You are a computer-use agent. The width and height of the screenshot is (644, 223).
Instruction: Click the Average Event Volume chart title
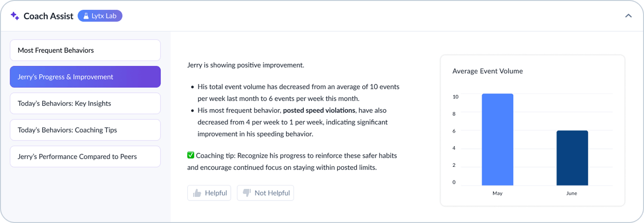(488, 71)
